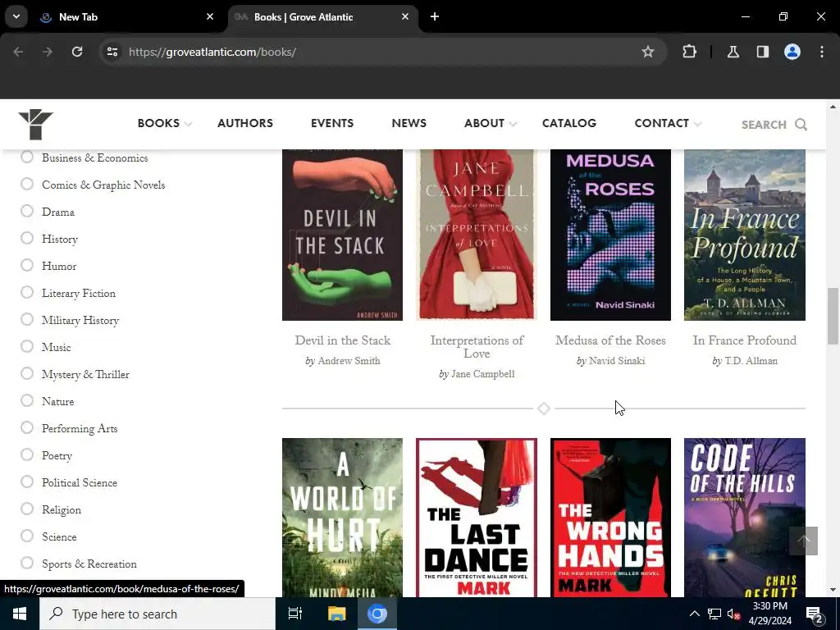
Task: Open The Wrong Hands book cover
Action: click(x=610, y=518)
